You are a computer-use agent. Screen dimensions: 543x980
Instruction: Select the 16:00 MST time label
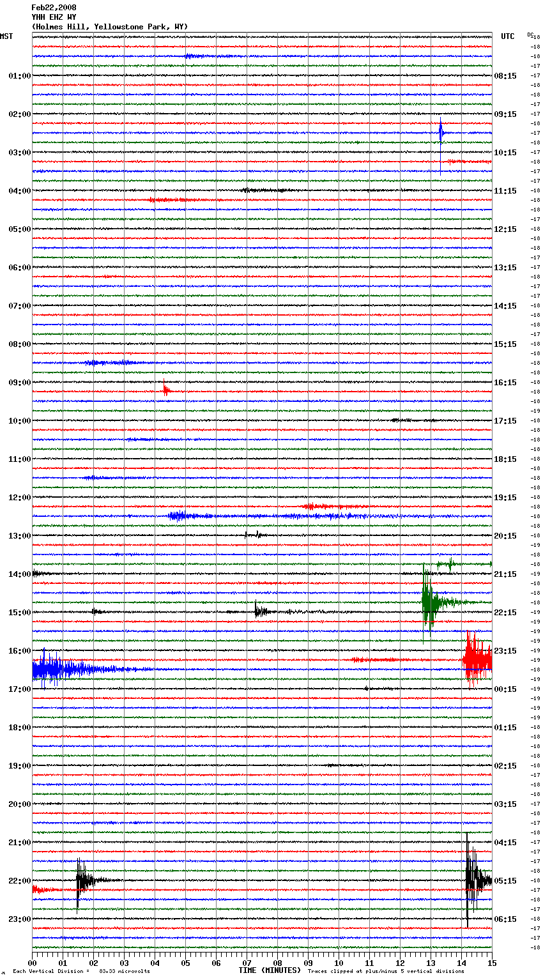(x=19, y=651)
